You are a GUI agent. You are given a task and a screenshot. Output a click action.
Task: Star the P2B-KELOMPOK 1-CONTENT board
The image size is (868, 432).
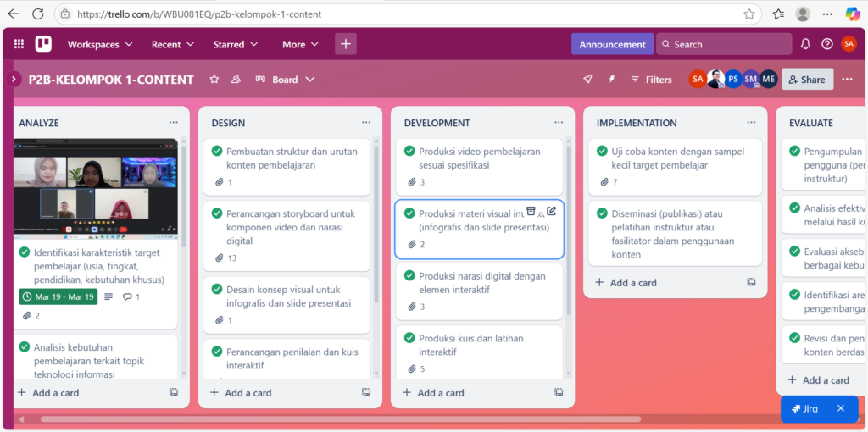point(214,80)
